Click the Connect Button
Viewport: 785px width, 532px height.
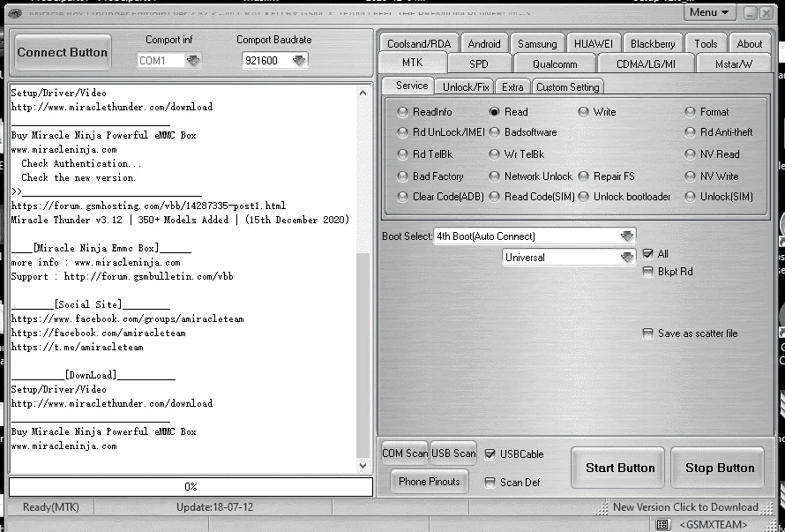coord(63,52)
